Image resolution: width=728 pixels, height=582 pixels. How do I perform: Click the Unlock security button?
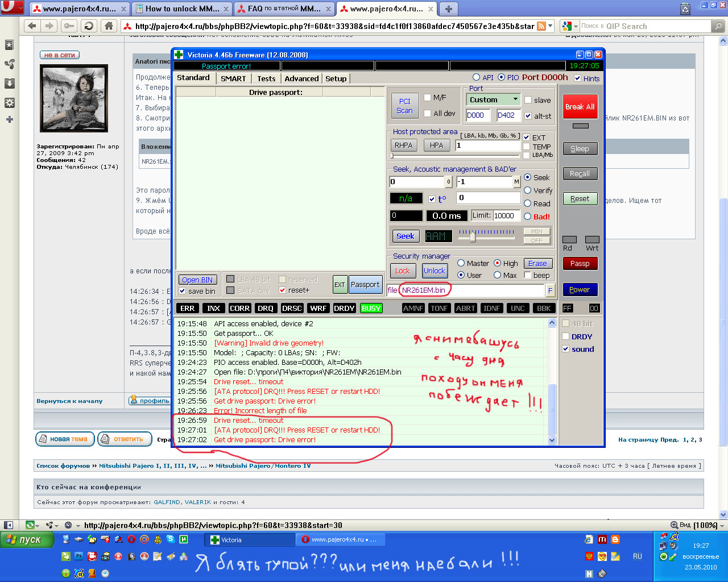pos(435,271)
